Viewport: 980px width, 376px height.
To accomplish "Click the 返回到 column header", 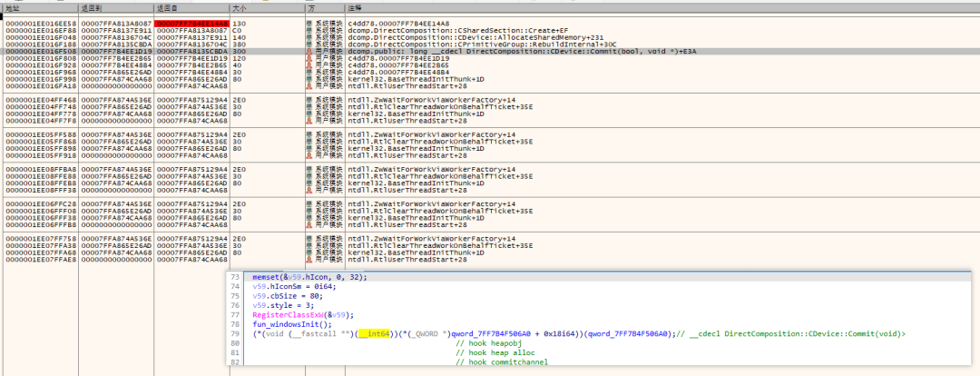I will (115, 9).
